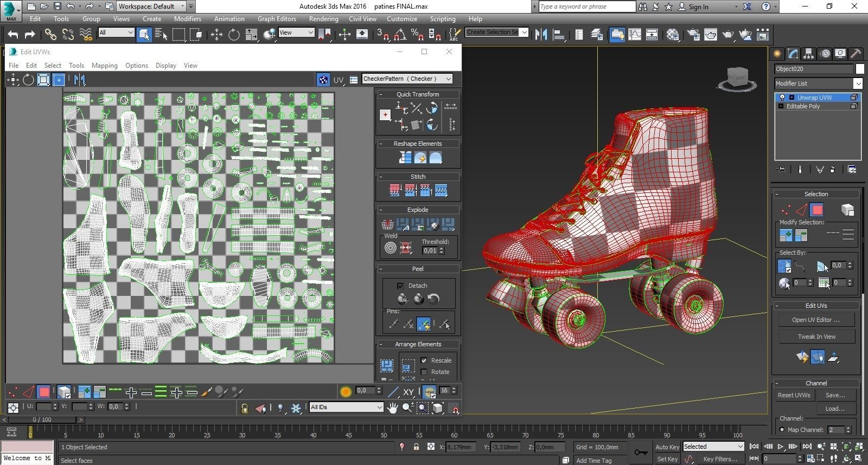Open the Modifiers menu
The width and height of the screenshot is (868, 465).
[187, 18]
